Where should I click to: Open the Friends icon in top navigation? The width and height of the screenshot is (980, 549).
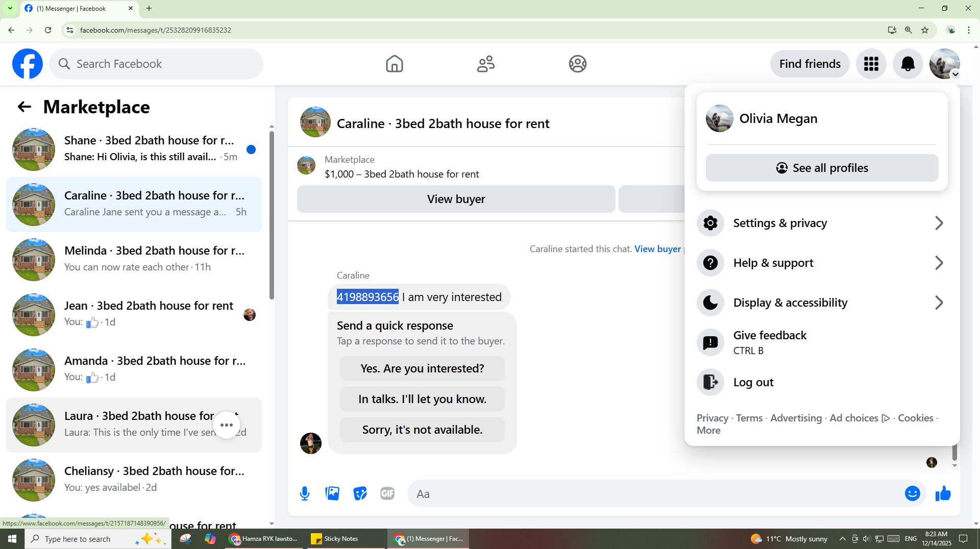point(486,64)
